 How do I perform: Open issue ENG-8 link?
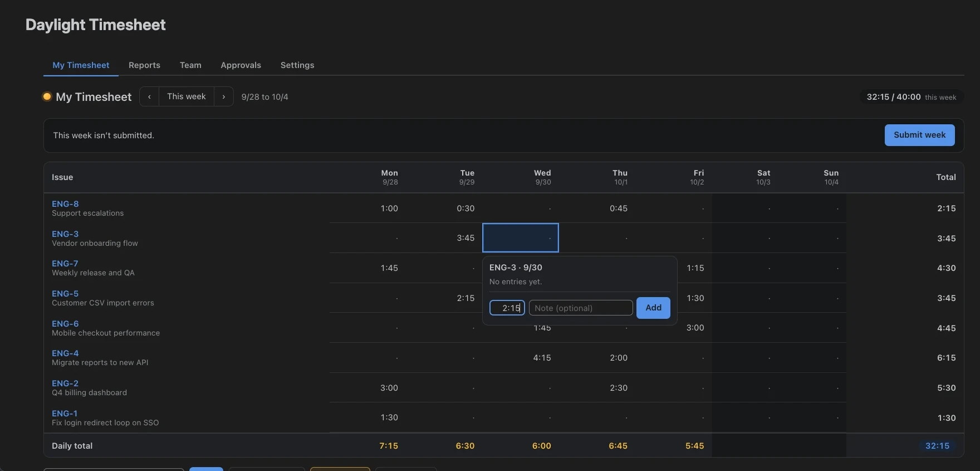(65, 204)
